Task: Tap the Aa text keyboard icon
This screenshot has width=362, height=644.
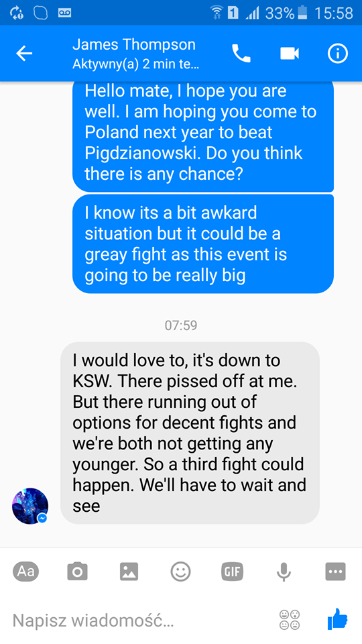Action: [x=26, y=571]
